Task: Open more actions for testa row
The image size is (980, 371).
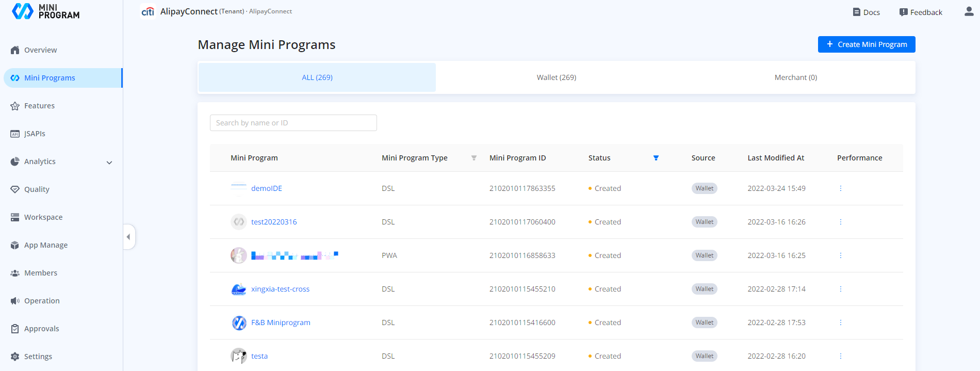Action: [x=840, y=356]
